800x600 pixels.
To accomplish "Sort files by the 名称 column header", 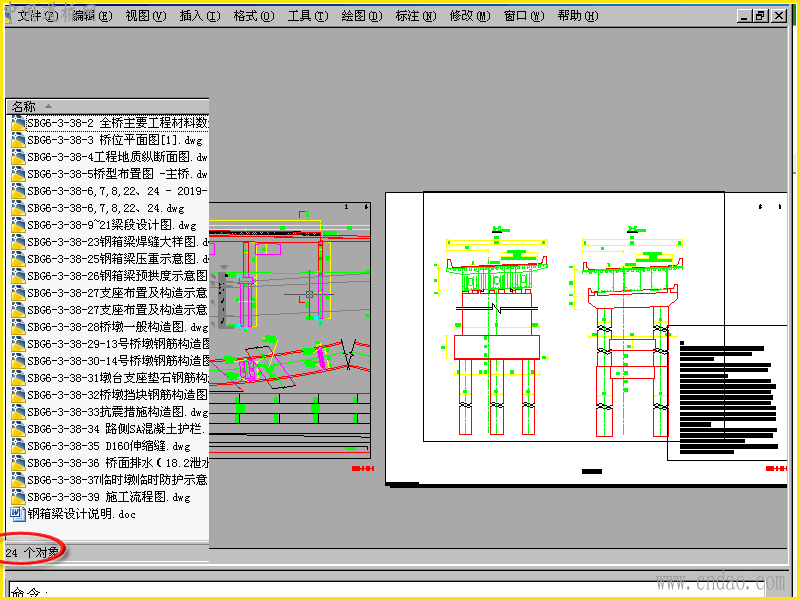I will 107,106.
